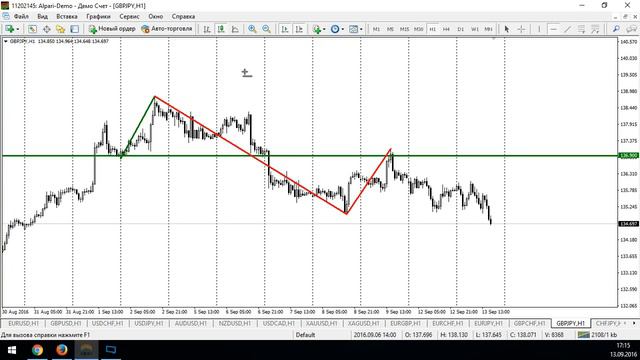The image size is (640, 360).
Task: Select the H1 timeframe
Action: point(433,29)
